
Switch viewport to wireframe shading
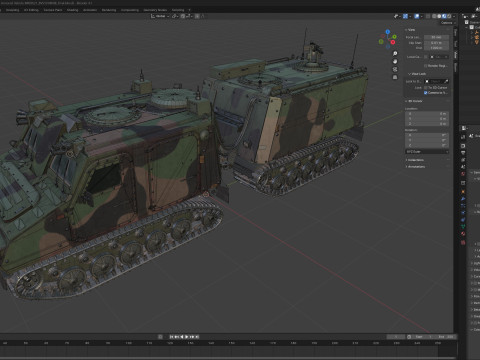coord(434,16)
